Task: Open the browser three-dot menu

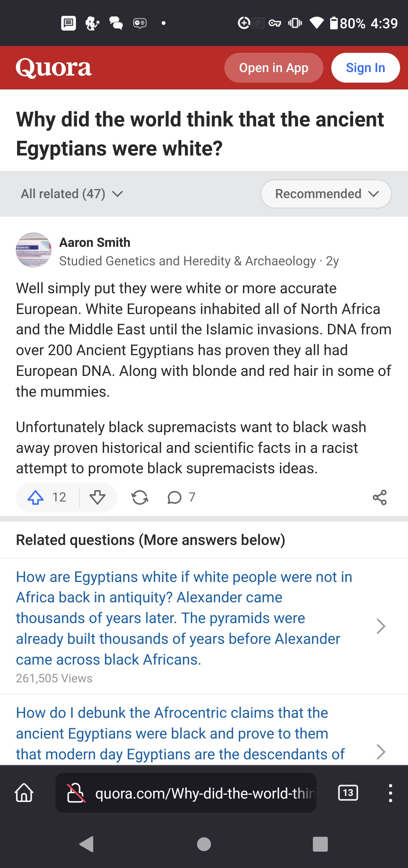Action: [390, 793]
